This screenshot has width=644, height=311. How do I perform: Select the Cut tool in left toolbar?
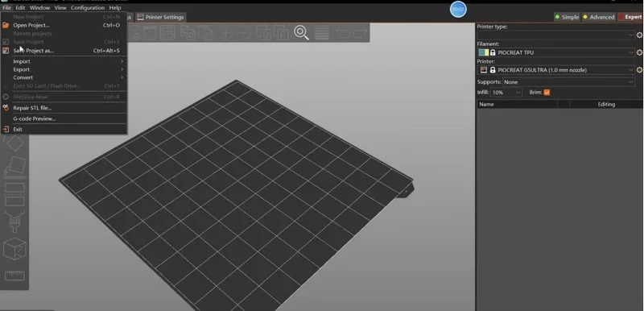pos(14,195)
